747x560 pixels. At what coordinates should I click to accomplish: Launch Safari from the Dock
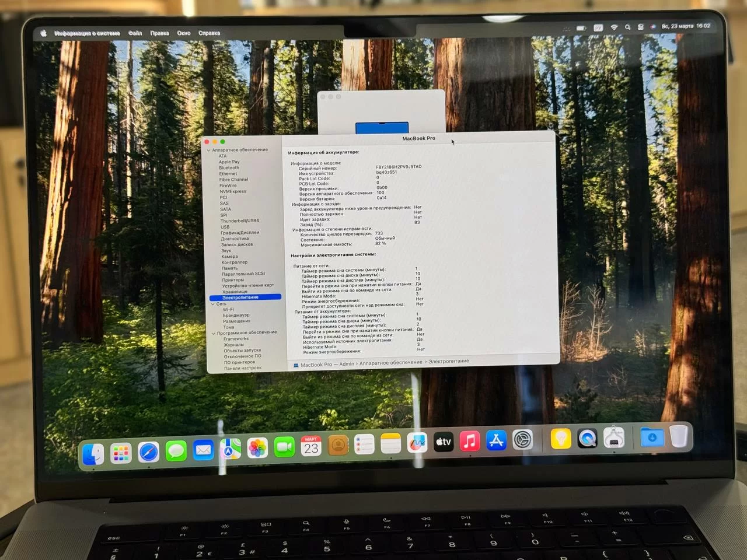tap(149, 452)
